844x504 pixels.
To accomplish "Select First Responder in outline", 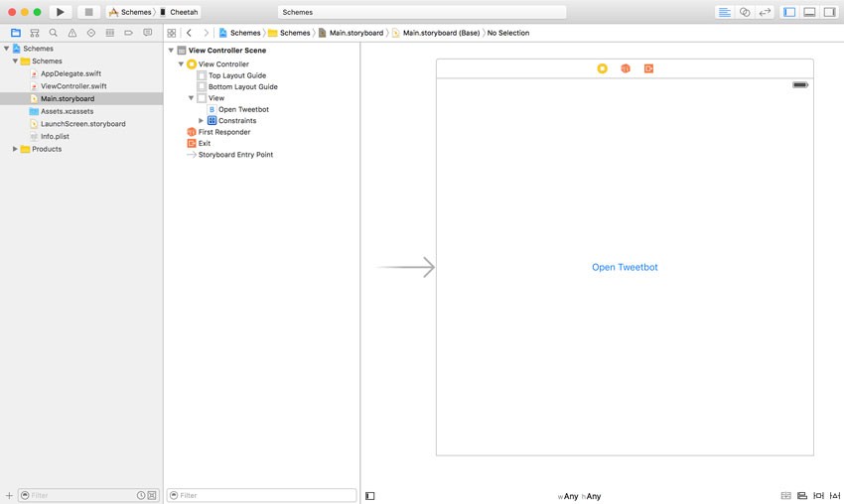I will [x=224, y=132].
